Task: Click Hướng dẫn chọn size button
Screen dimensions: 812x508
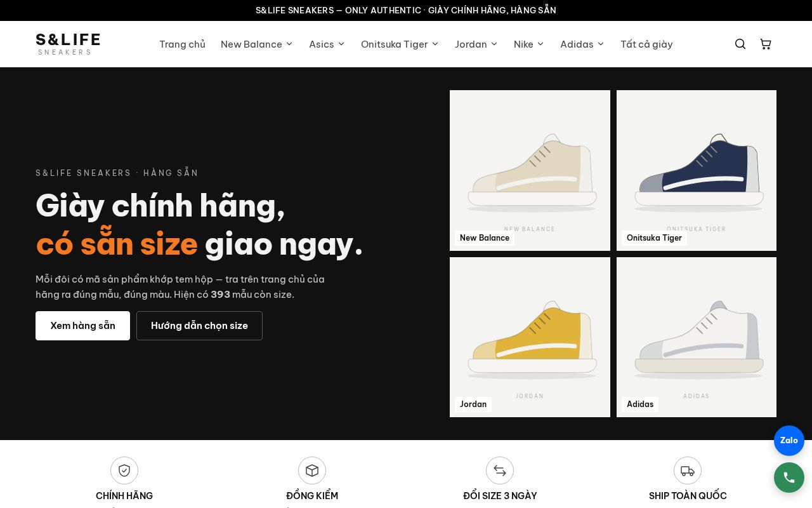Action: 199,326
